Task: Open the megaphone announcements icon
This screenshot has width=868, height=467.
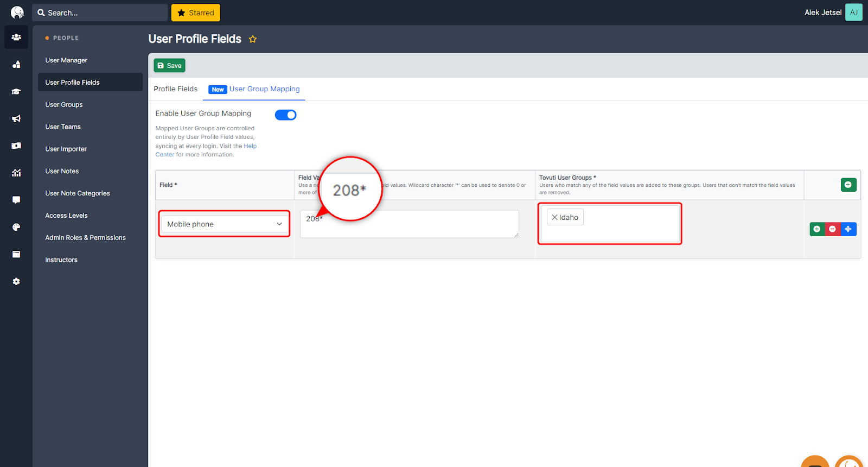Action: tap(16, 119)
